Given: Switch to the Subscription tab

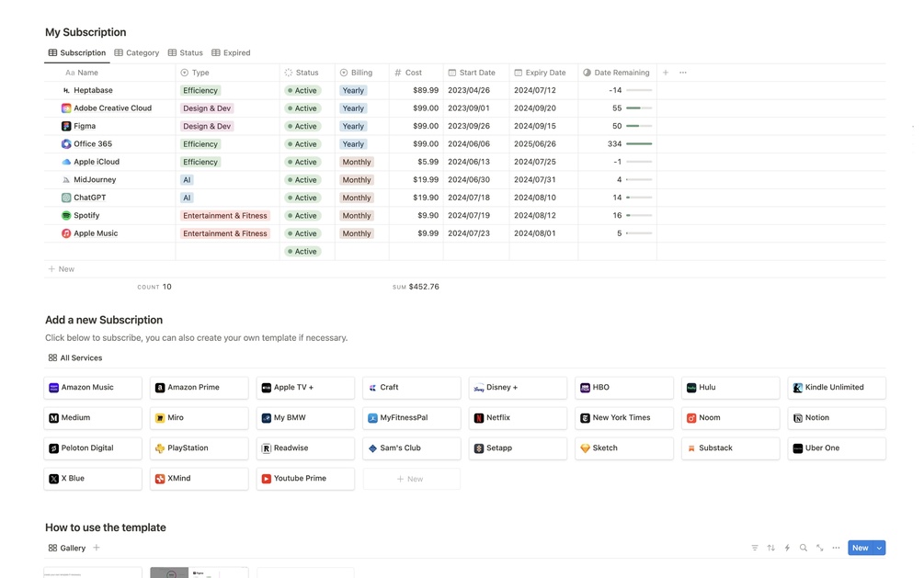Looking at the screenshot, I should [x=77, y=53].
